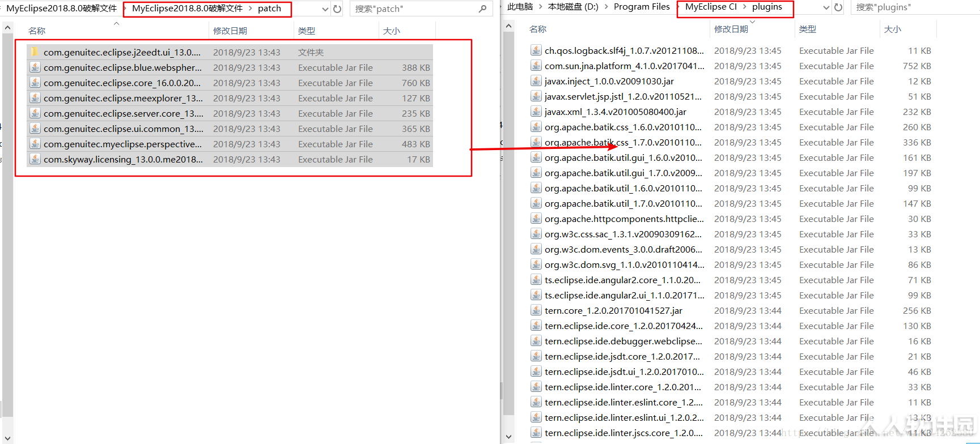Click jar icon of com.genuitec.eclipse.blue.websphere file
Viewport: 980px width, 444px height.
[x=35, y=67]
